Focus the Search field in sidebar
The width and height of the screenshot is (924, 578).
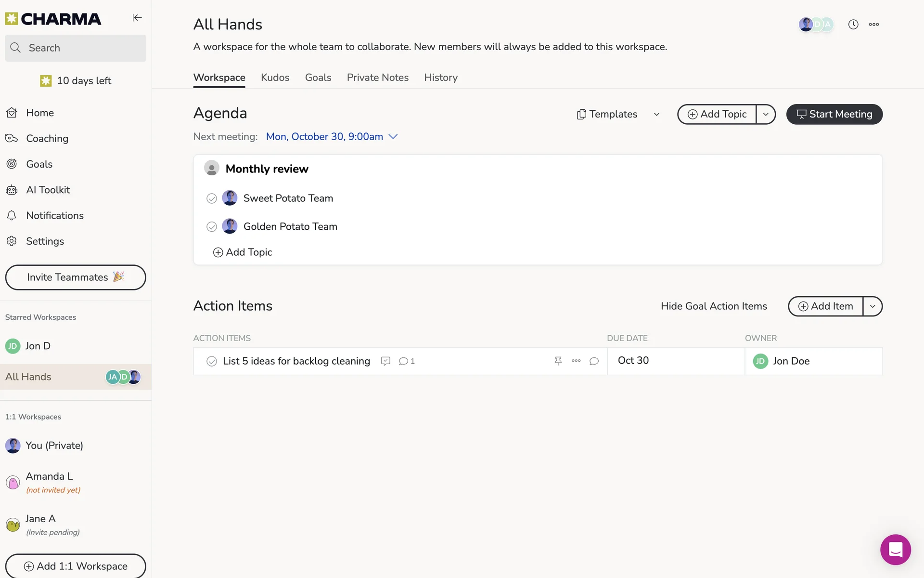pyautogui.click(x=76, y=48)
